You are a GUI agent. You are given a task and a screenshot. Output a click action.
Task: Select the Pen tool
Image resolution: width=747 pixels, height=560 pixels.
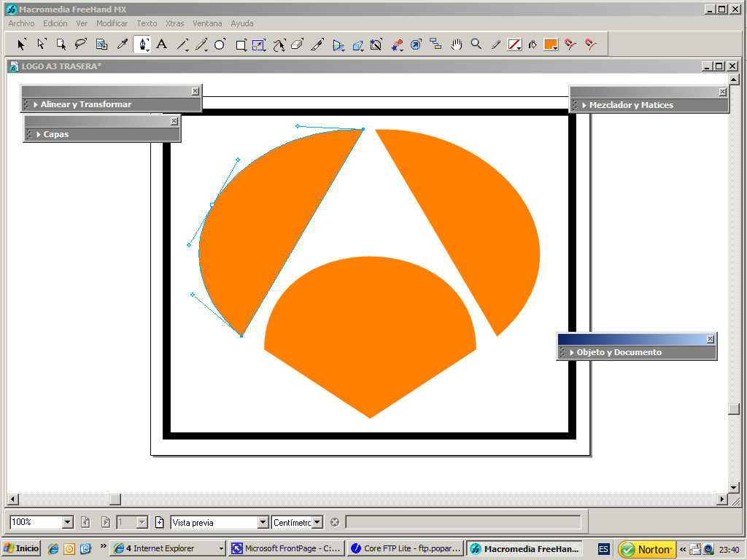(142, 44)
